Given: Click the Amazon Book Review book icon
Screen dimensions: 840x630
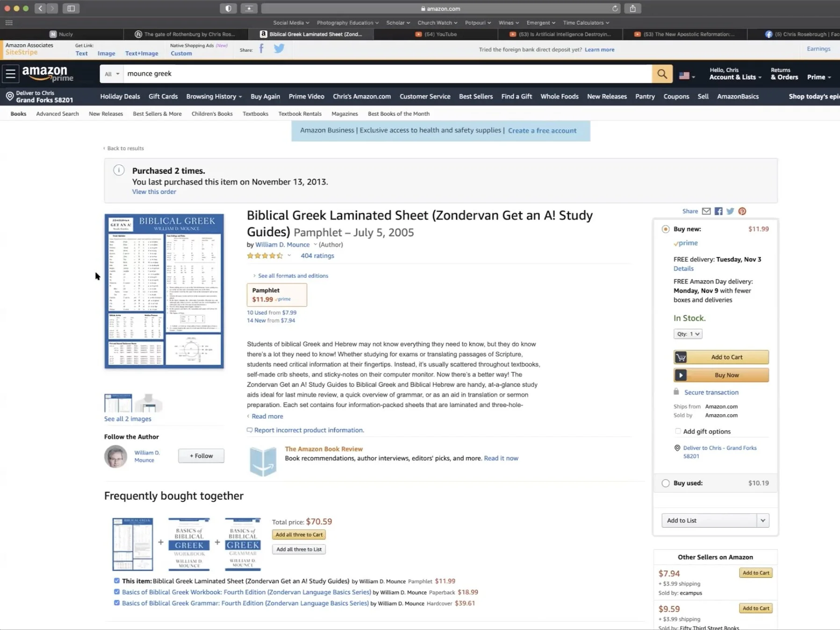Looking at the screenshot, I should 263,461.
